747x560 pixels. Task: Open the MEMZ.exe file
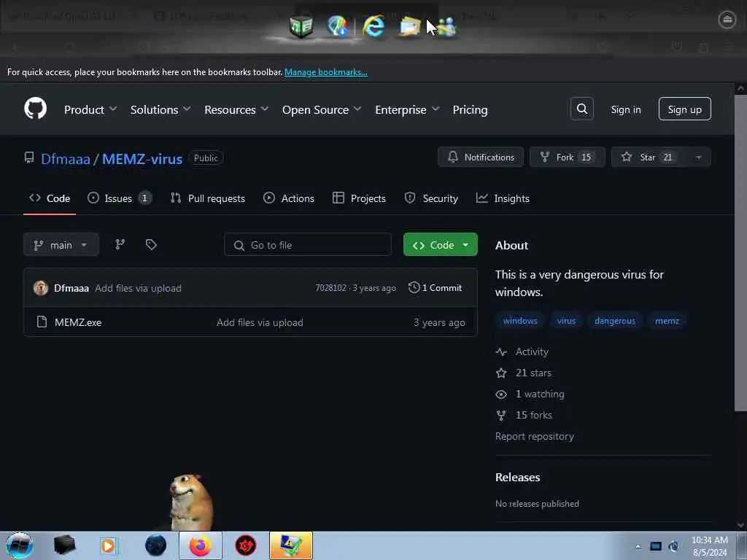pyautogui.click(x=78, y=322)
